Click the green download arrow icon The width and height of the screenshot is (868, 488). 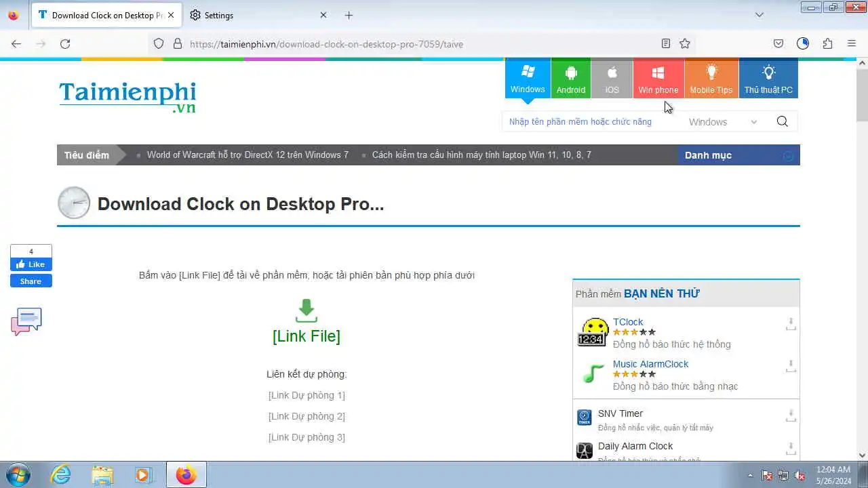pos(307,310)
